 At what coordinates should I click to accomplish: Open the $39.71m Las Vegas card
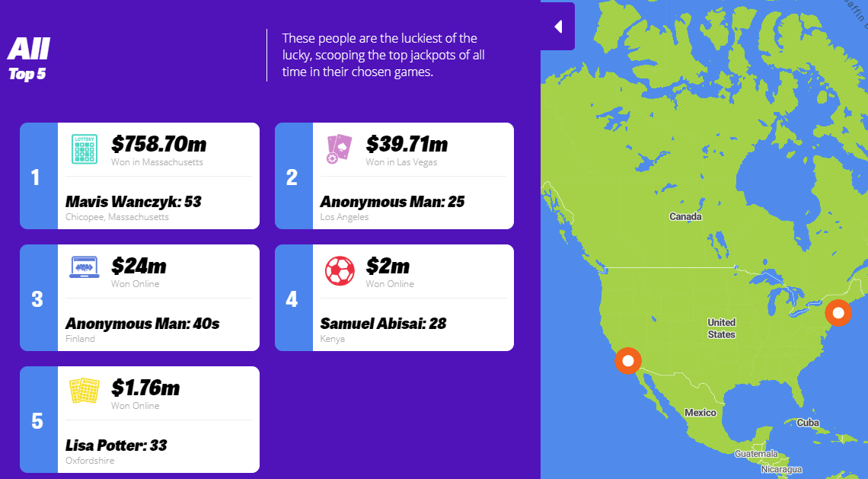[394, 176]
